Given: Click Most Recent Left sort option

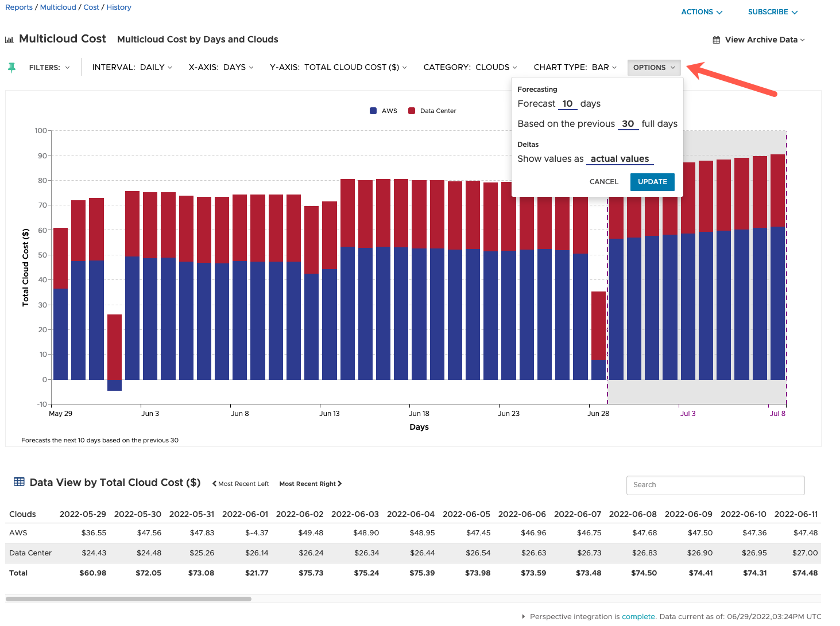Looking at the screenshot, I should pyautogui.click(x=241, y=484).
